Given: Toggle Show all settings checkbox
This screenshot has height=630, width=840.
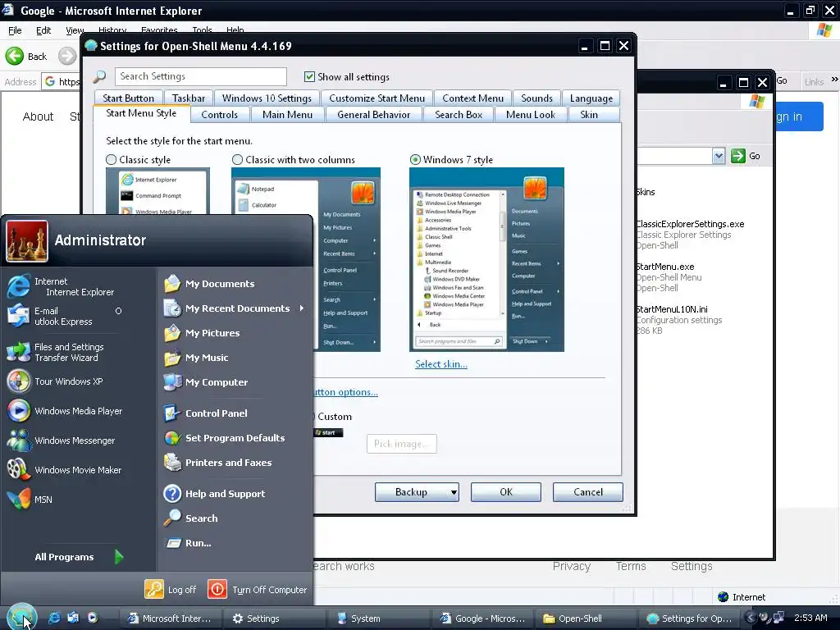Looking at the screenshot, I should pyautogui.click(x=309, y=76).
